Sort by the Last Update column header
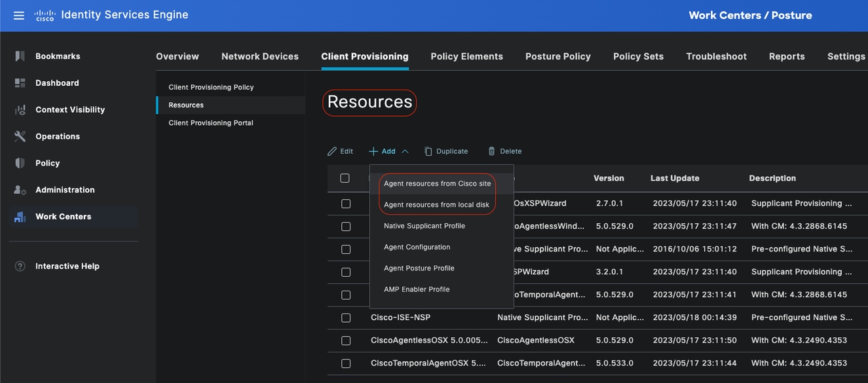This screenshot has width=868, height=383. 675,178
